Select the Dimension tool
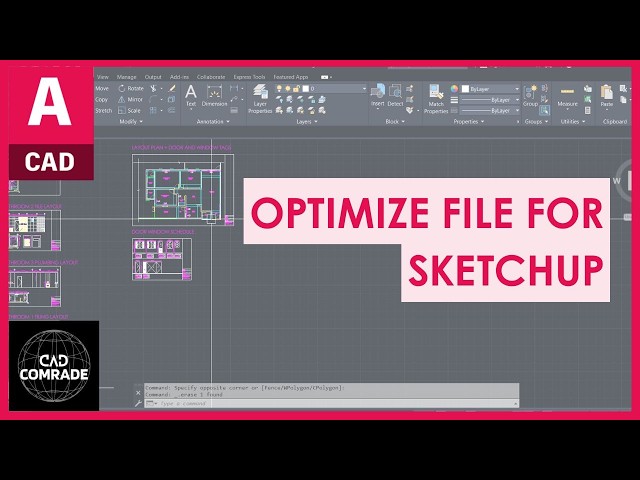This screenshot has width=640, height=480. coord(214,96)
